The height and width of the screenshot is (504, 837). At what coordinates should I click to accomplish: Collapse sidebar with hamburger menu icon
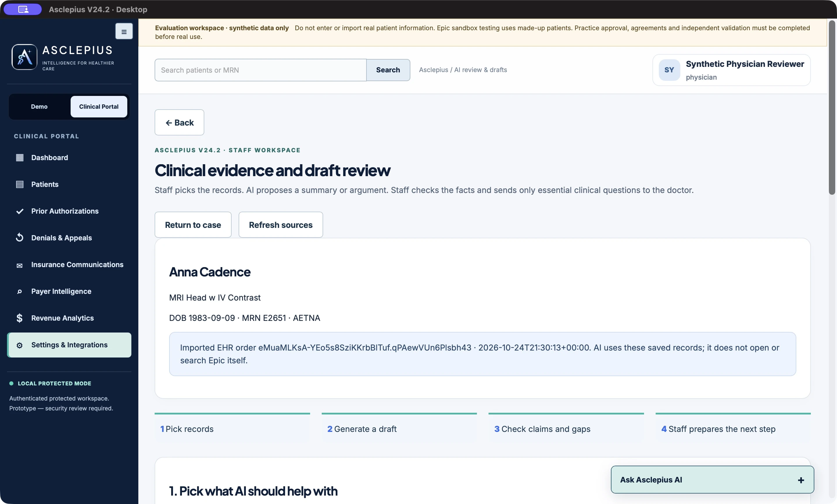click(124, 32)
